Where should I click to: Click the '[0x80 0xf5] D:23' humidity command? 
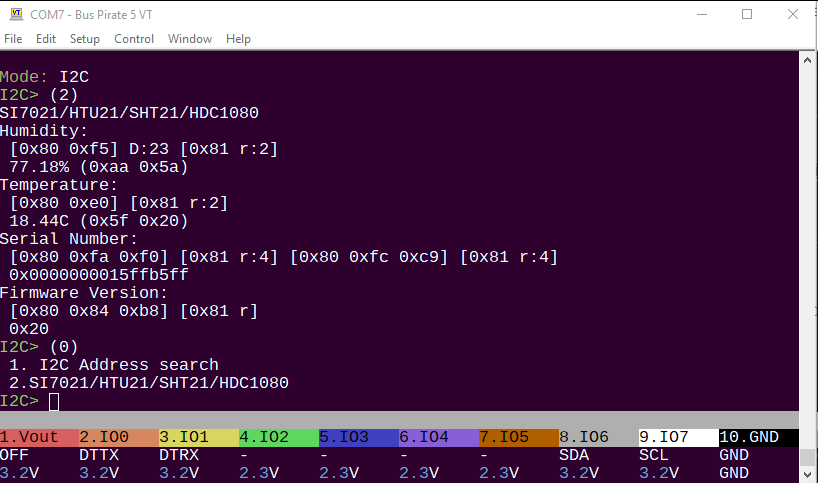[x=89, y=149]
